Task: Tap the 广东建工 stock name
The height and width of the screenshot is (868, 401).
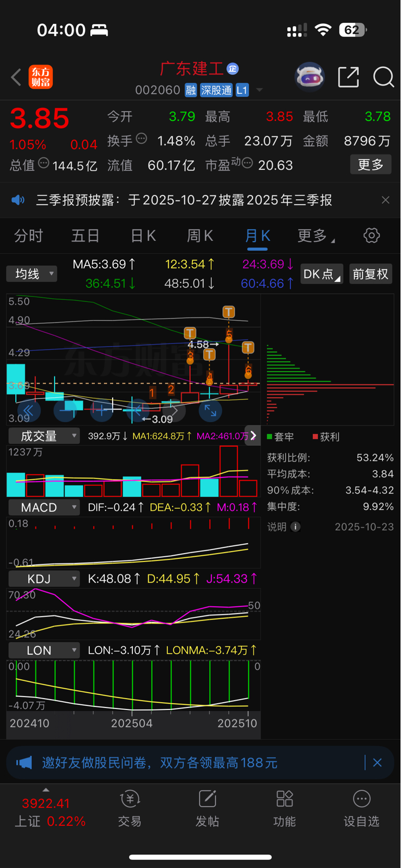Action: (x=192, y=68)
